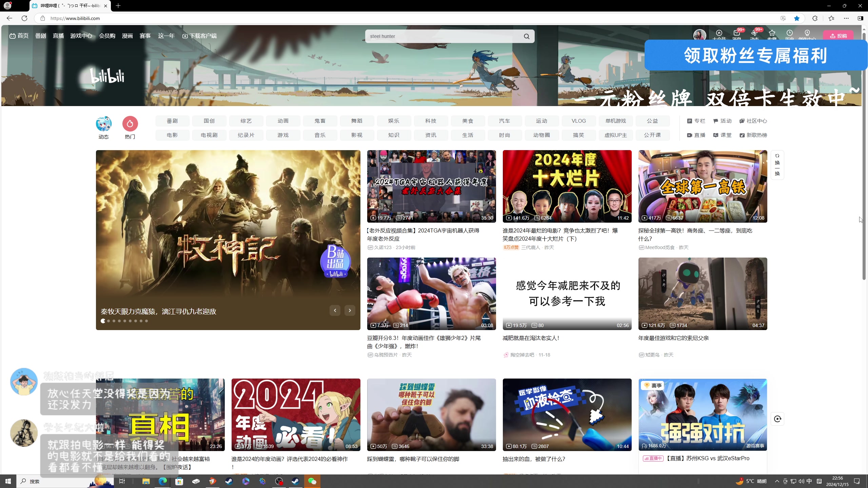The width and height of the screenshot is (868, 488).
Task: Click the 换一换 refresh button
Action: coord(777,165)
